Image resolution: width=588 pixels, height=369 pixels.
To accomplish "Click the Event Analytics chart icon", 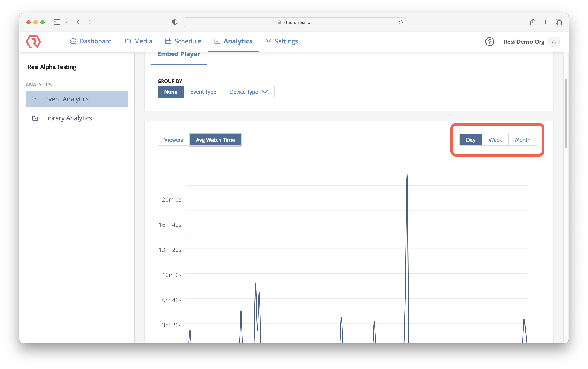I will [36, 99].
